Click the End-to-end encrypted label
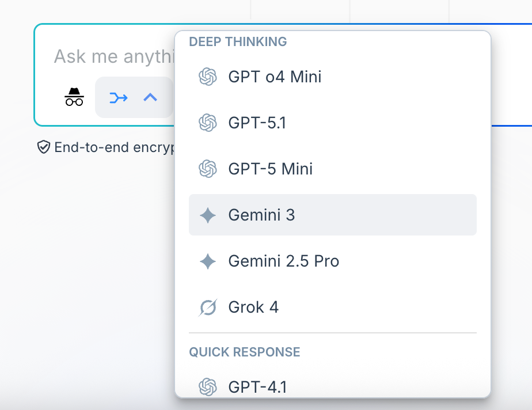This screenshot has width=532, height=410. point(115,147)
